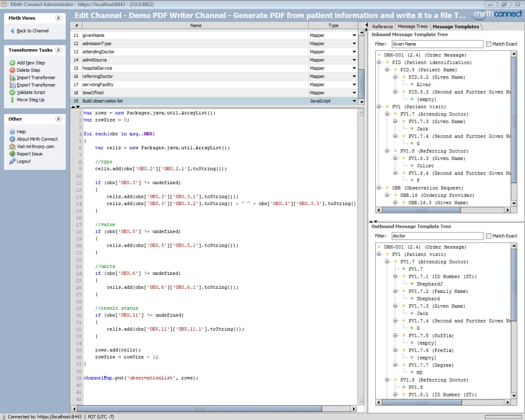Open About Mirth Connect
The width and height of the screenshot is (525, 420).
click(x=37, y=139)
